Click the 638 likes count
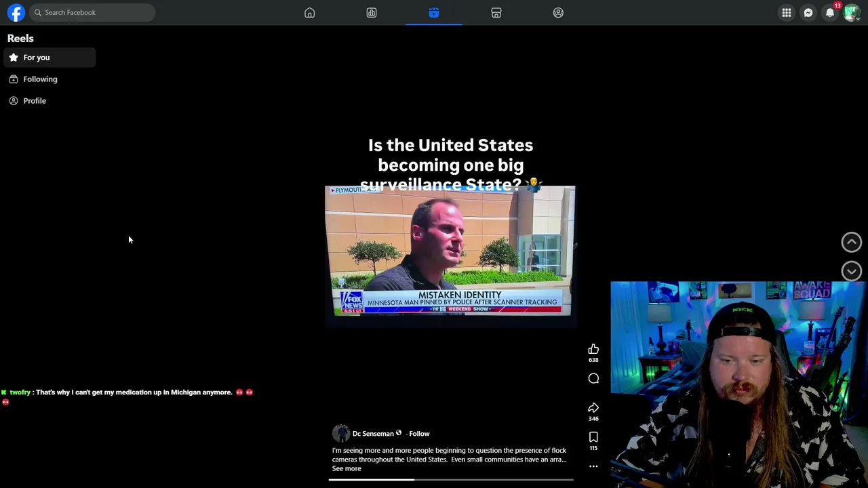 click(x=593, y=360)
